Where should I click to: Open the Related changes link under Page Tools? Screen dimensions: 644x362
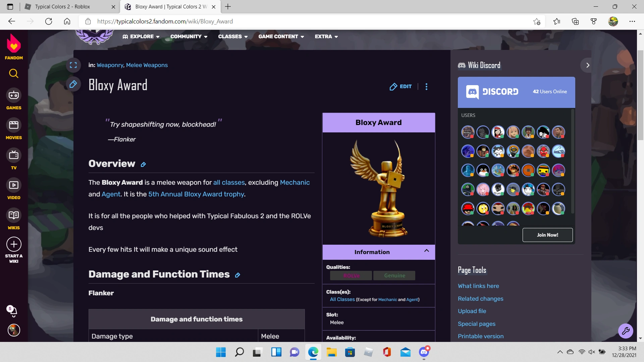pos(480,299)
